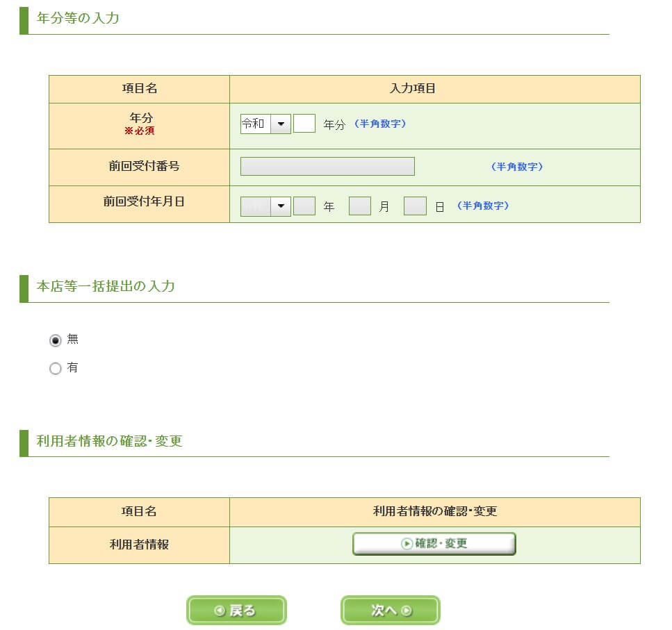672x630 pixels.
Task: Click the arrow beside the 令和 selector
Action: point(281,124)
